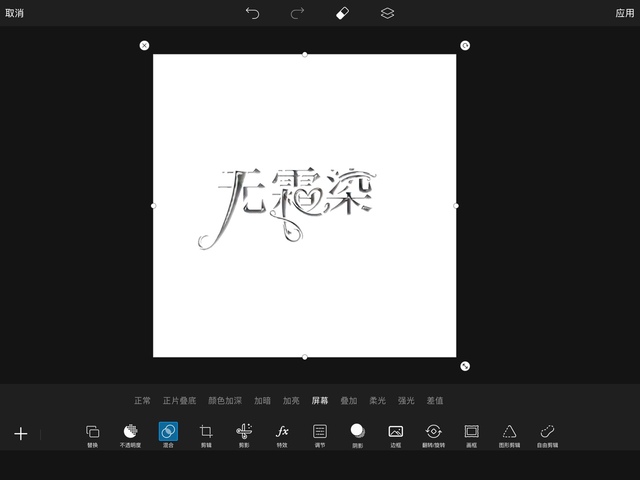Click the plus add button

(20, 434)
